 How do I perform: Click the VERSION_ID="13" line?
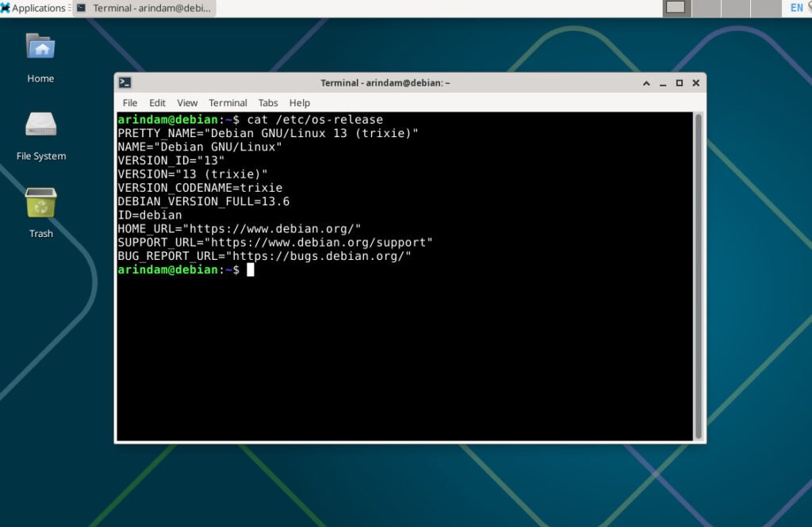coord(171,161)
